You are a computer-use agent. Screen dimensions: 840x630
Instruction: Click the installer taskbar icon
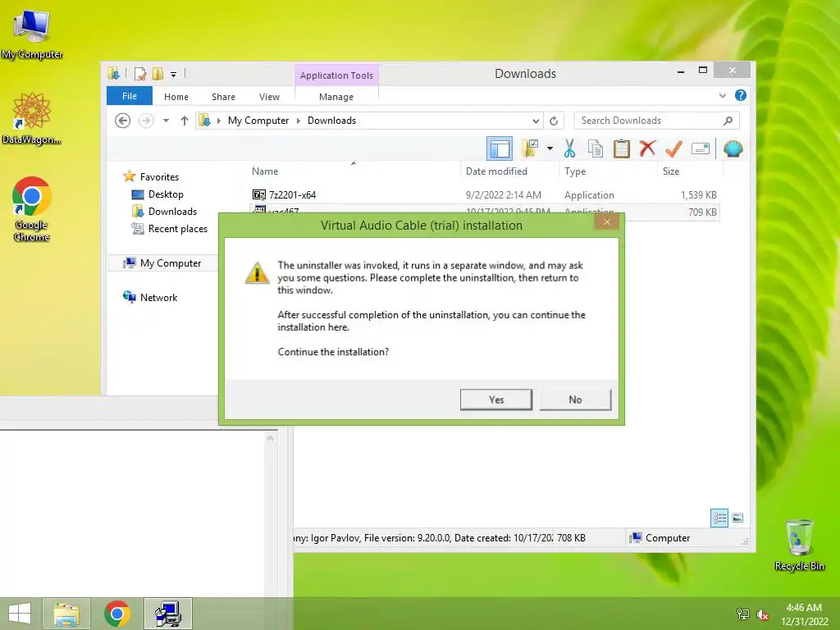point(168,614)
